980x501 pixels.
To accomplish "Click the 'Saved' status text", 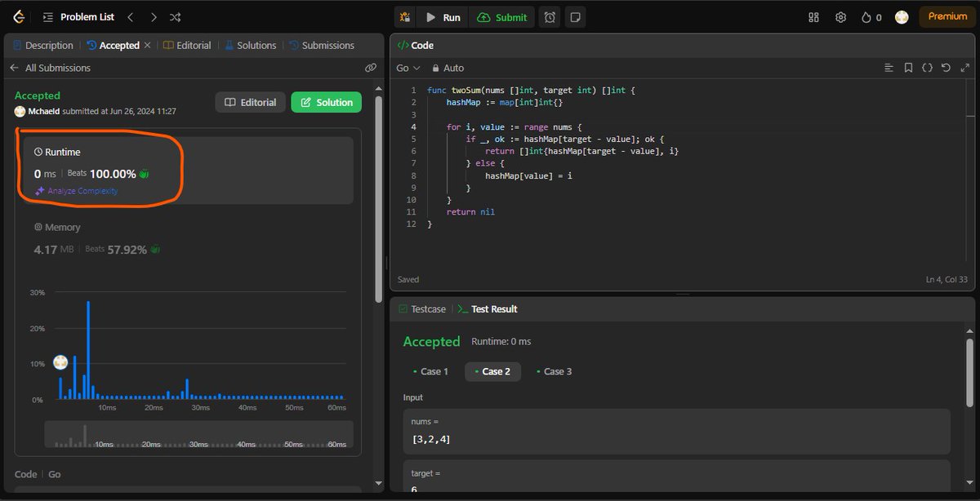I will (408, 280).
